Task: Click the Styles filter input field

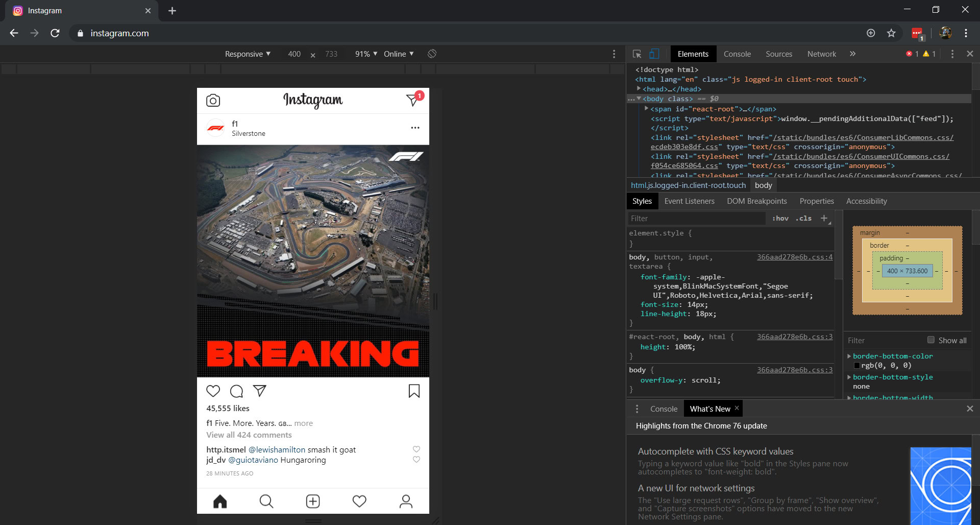Action: (696, 219)
